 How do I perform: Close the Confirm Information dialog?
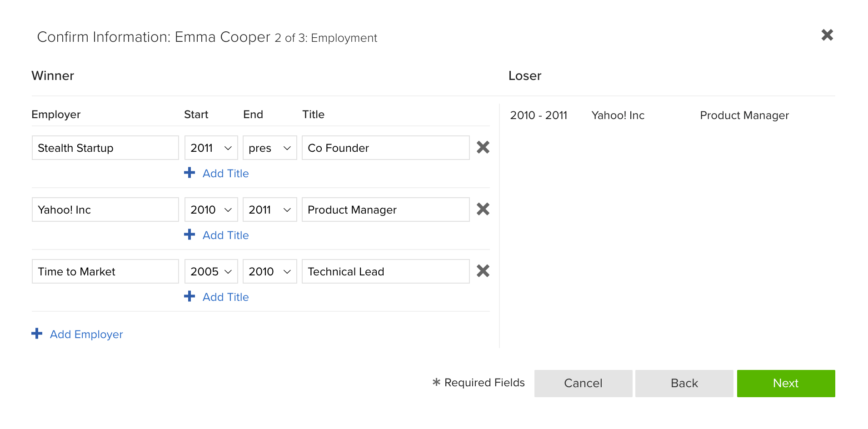tap(827, 35)
